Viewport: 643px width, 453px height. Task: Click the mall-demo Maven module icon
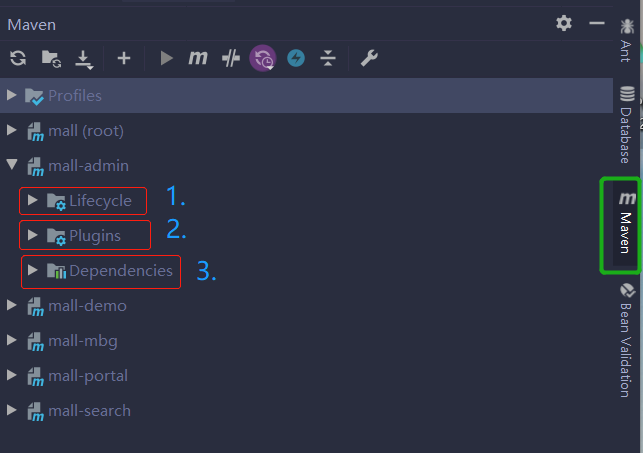(x=36, y=307)
